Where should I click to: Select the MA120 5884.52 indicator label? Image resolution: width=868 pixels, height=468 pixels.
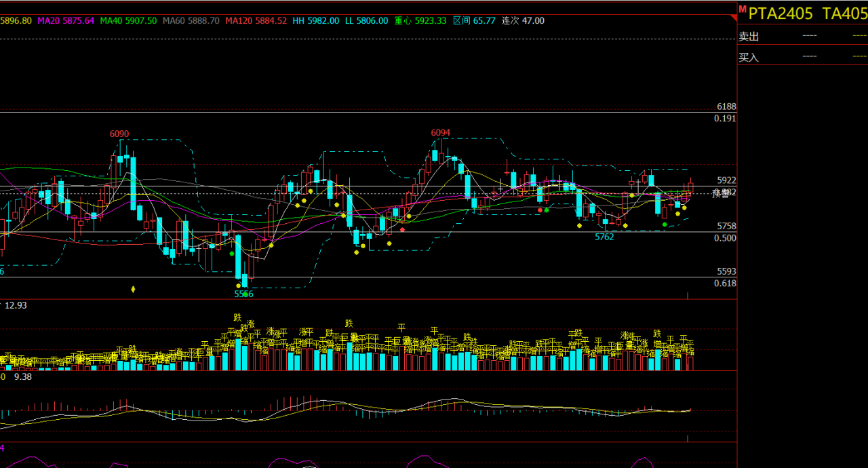tap(256, 21)
